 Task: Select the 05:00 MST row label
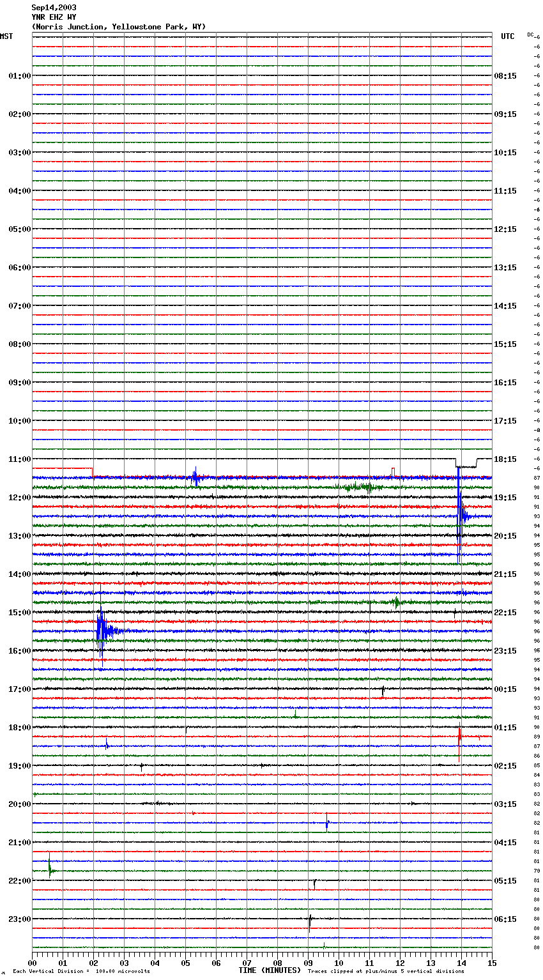point(19,229)
